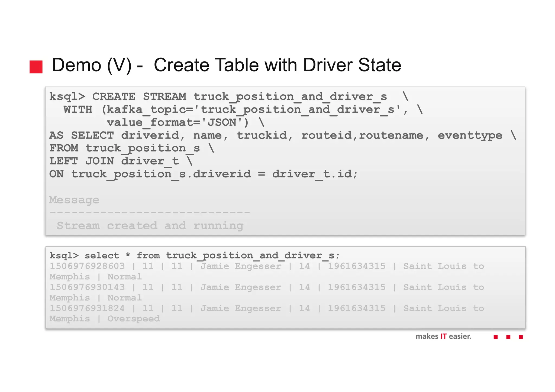Image resolution: width=555 pixels, height=392 pixels.
Task: Click the 'FROM truck_position_s' line
Action: click(x=132, y=148)
